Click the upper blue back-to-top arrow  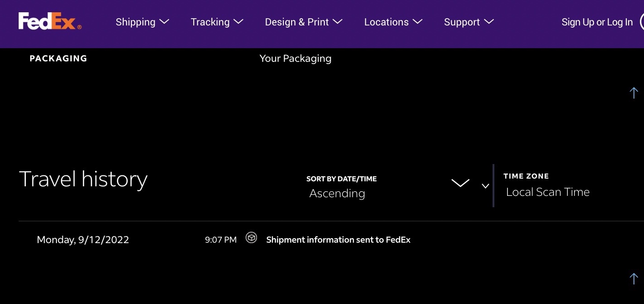pyautogui.click(x=634, y=93)
